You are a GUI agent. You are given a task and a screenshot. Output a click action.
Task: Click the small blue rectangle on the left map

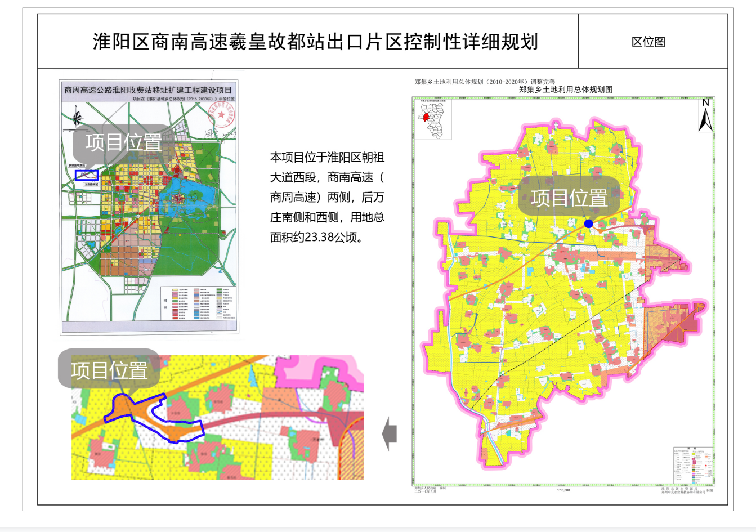[x=87, y=176]
